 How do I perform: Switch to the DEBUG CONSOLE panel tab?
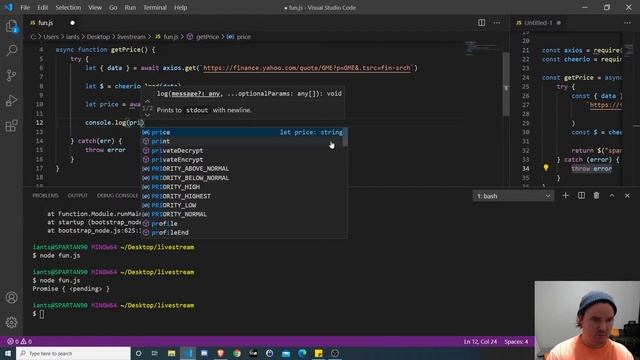(118, 196)
